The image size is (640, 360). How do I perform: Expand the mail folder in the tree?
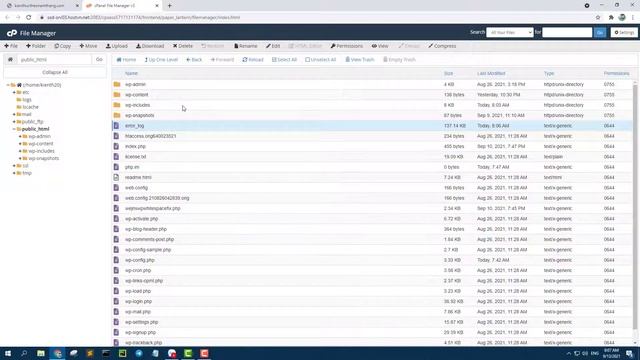pyautogui.click(x=14, y=114)
